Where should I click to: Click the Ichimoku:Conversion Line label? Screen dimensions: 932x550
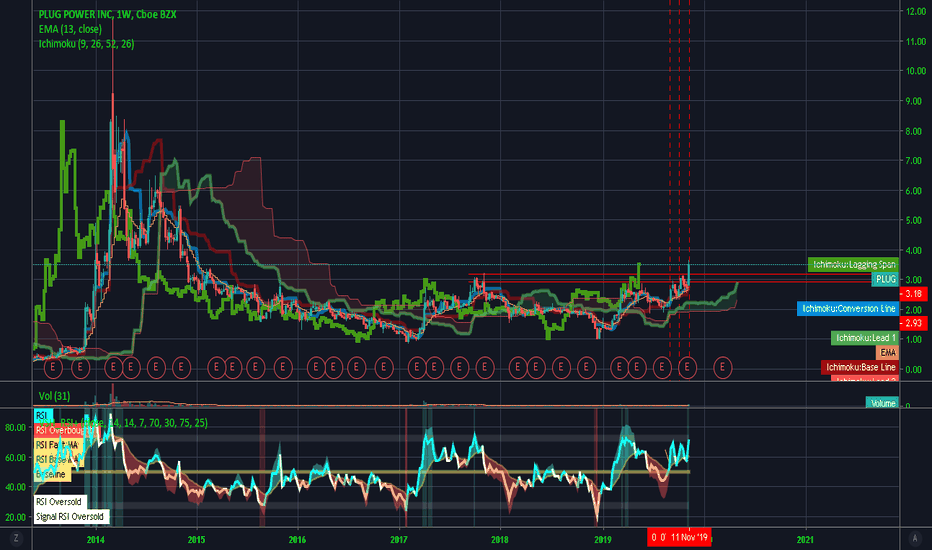[848, 308]
